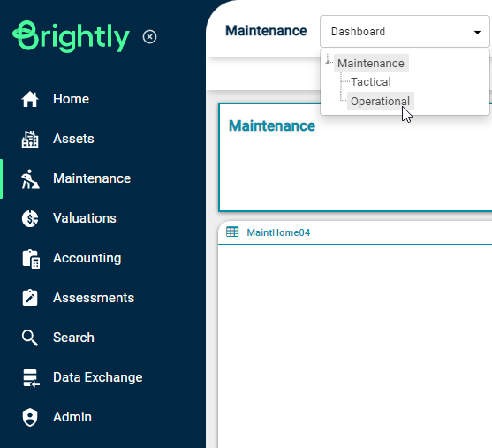
Task: Click the MaintHome04 table grid icon
Action: [x=232, y=232]
